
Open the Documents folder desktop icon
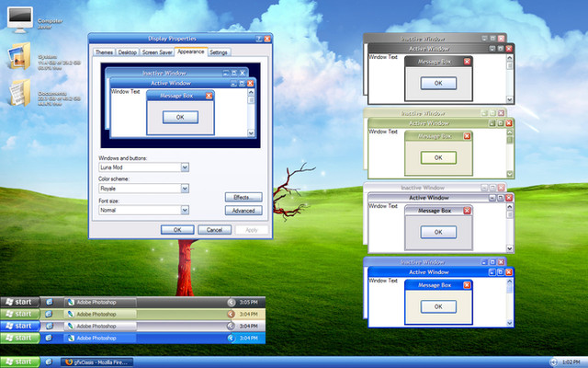20,93
